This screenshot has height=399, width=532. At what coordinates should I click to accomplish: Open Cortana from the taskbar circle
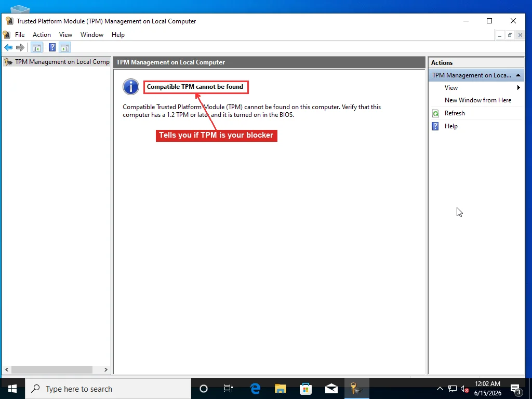pos(204,389)
